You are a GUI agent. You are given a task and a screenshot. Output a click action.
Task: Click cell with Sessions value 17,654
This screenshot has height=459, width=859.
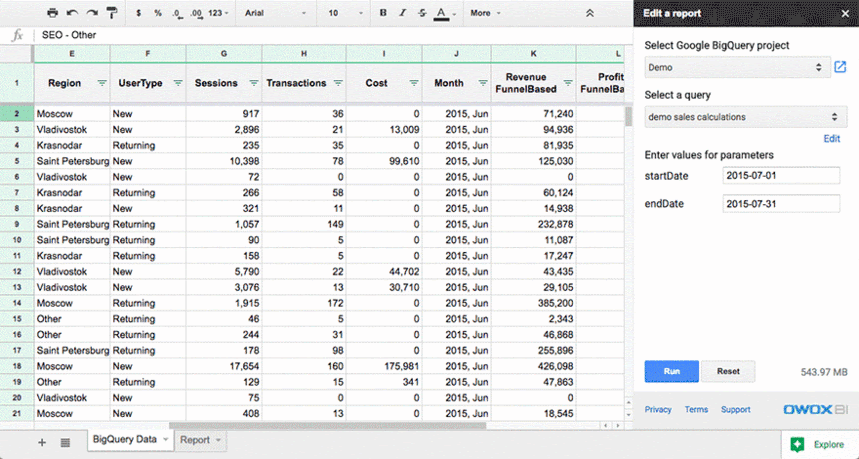pyautogui.click(x=224, y=366)
